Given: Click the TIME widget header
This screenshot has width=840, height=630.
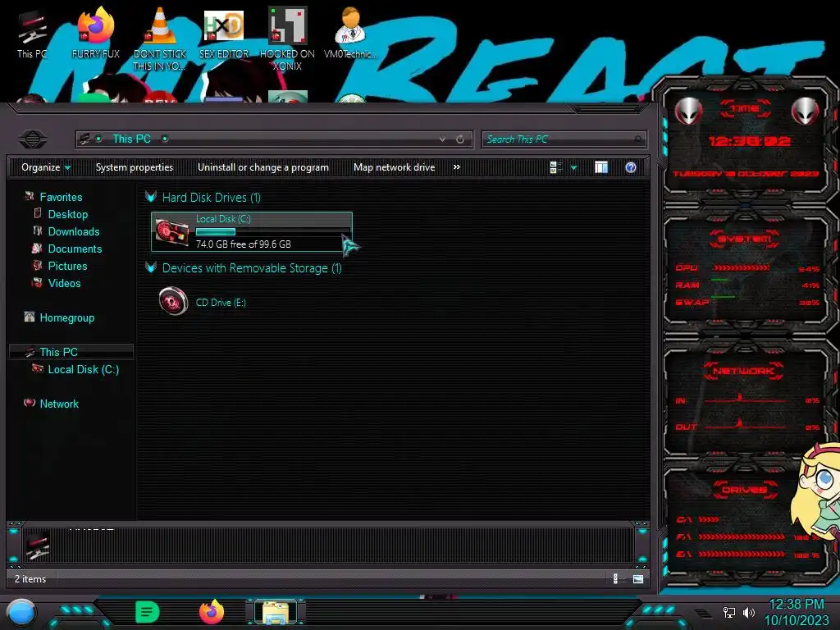Looking at the screenshot, I should point(745,109).
